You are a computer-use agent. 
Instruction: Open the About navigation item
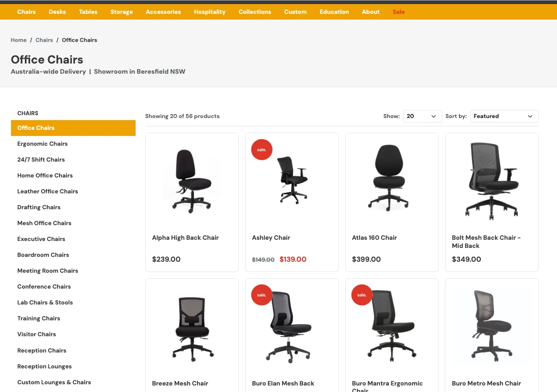(x=371, y=12)
